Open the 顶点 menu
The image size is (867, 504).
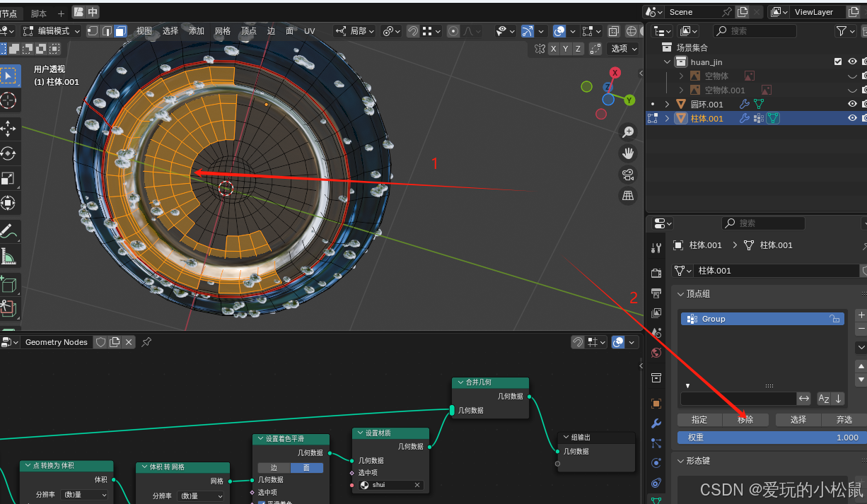249,31
